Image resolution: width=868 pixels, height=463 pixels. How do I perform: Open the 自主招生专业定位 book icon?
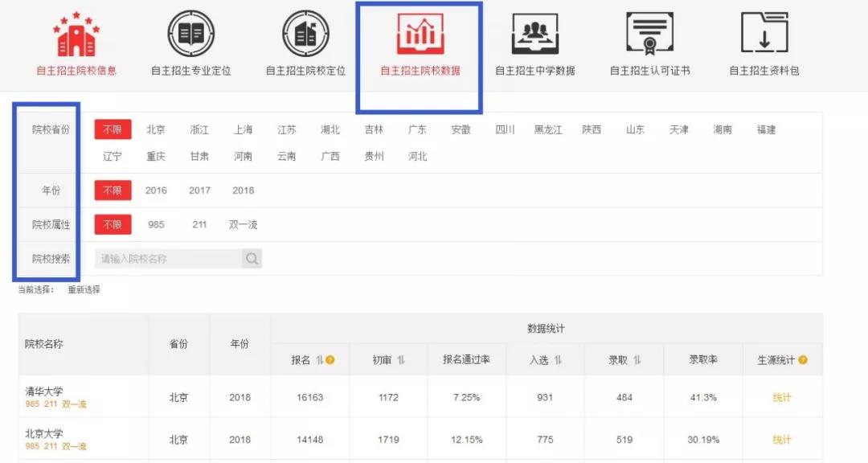[x=190, y=34]
